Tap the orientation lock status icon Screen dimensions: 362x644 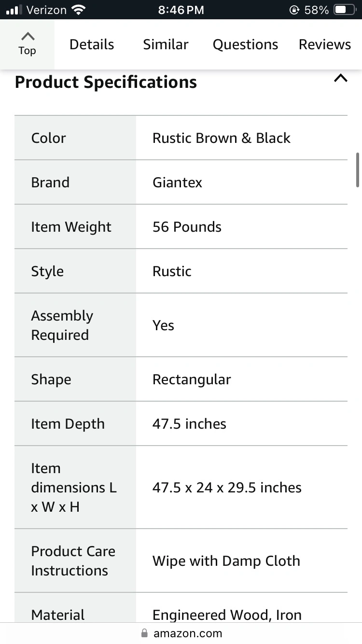click(x=294, y=10)
